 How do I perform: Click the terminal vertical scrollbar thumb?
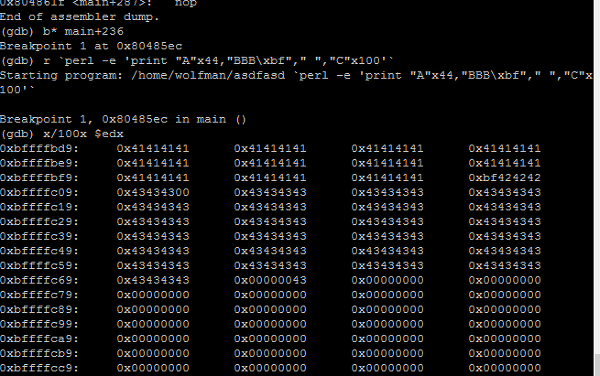(x=597, y=365)
